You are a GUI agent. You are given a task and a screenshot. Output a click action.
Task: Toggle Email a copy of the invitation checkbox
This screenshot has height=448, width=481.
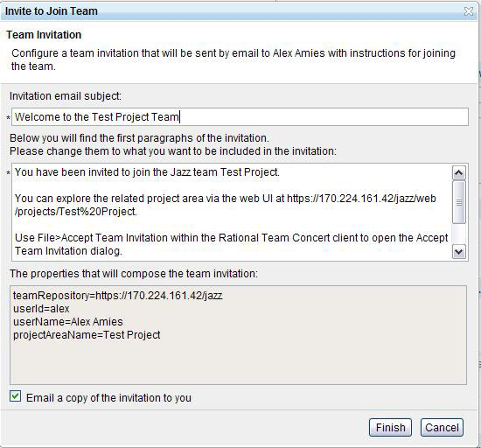16,396
